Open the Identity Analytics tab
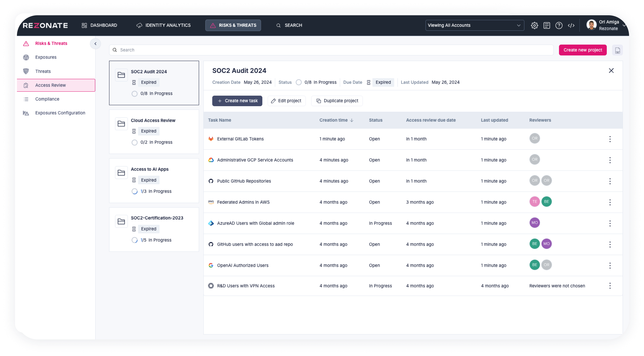The height and width of the screenshot is (356, 644). pos(164,25)
